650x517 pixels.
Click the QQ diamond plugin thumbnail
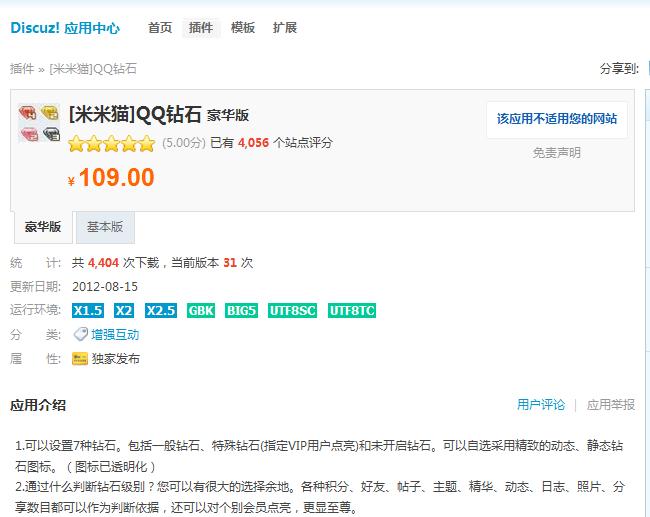(x=39, y=123)
